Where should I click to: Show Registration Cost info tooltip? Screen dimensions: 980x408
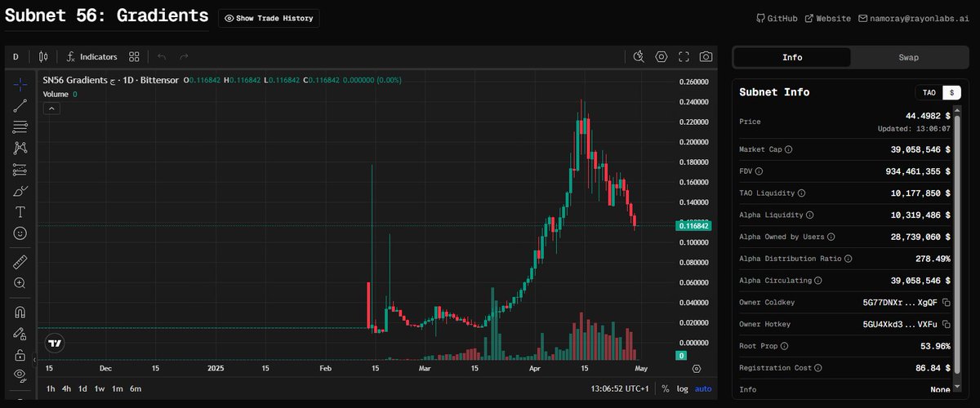point(817,369)
